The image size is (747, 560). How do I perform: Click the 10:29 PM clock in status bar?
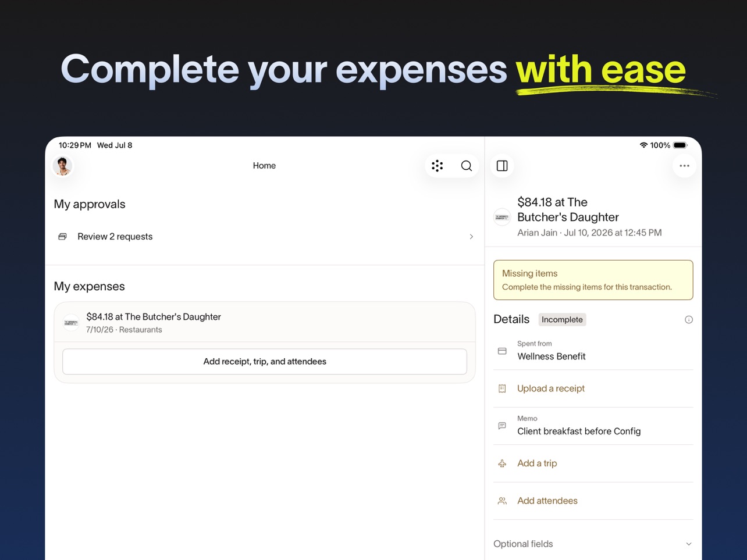click(75, 145)
